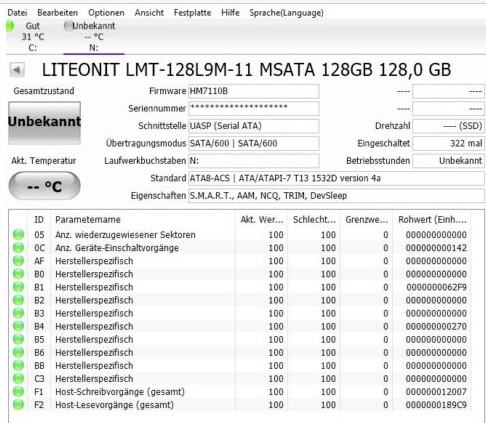This screenshot has height=423, width=486.
Task: Open the Festplatte menu
Action: click(x=192, y=13)
